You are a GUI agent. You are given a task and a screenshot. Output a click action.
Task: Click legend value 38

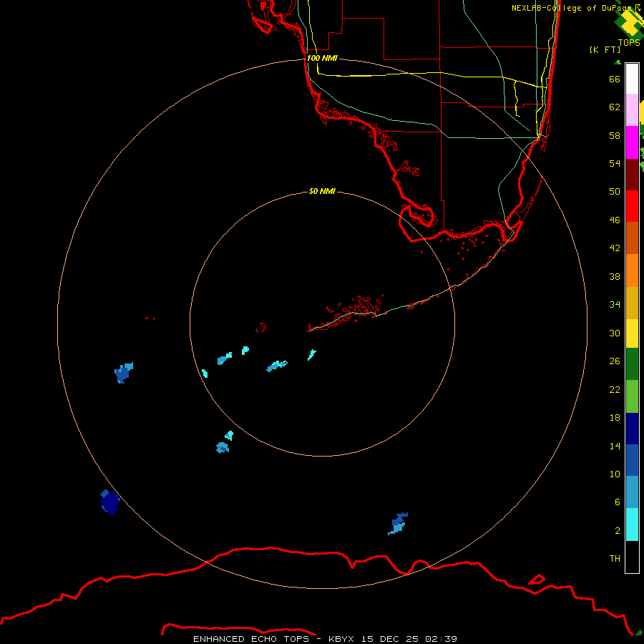(x=615, y=276)
